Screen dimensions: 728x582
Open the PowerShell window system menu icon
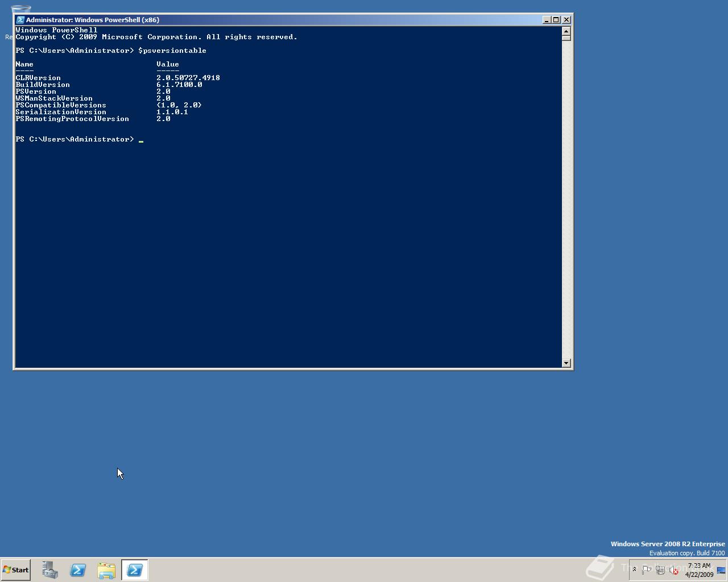(x=20, y=19)
